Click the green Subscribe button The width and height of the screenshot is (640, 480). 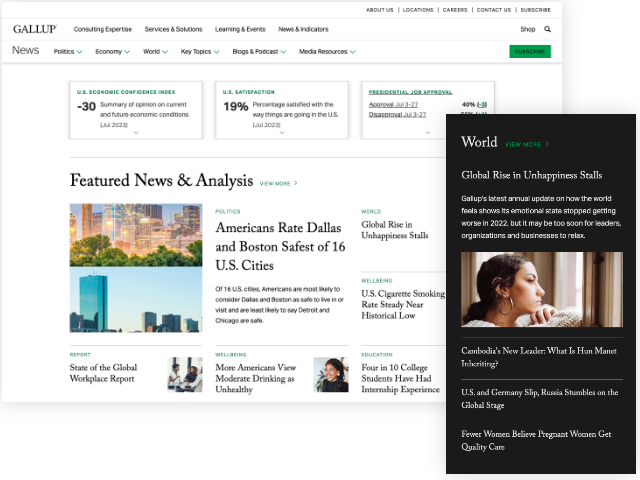[x=530, y=51]
